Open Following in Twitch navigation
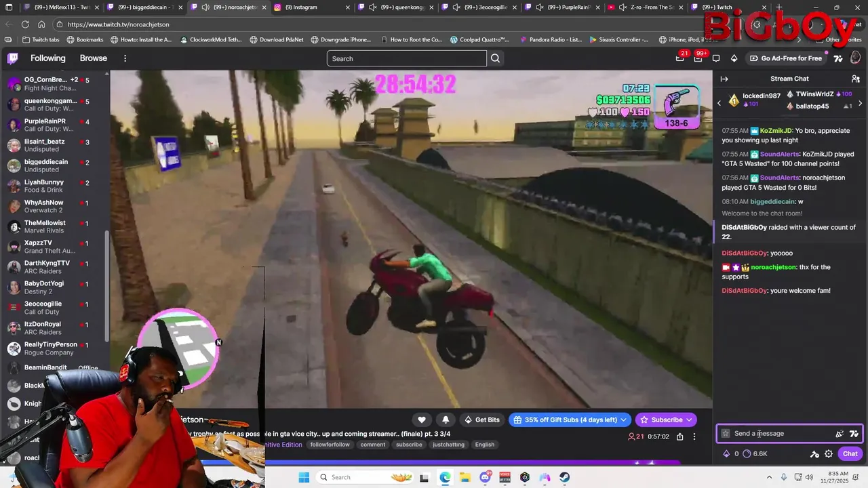 48,58
